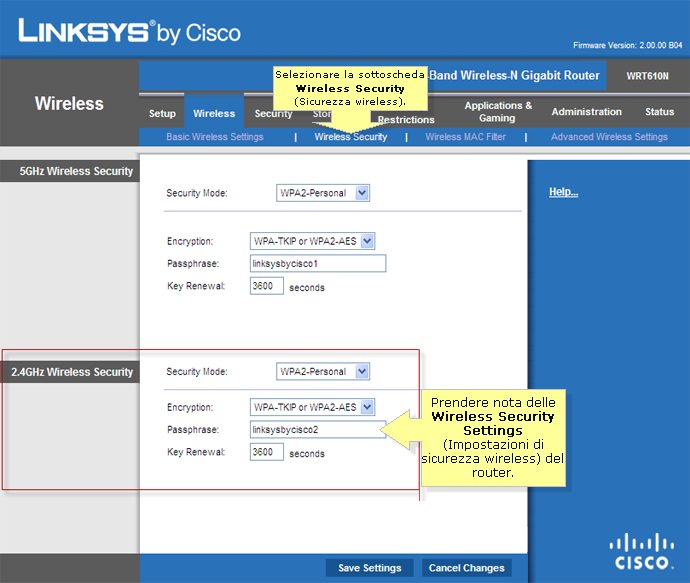Click the Linksys by Cisco logo

click(x=129, y=31)
